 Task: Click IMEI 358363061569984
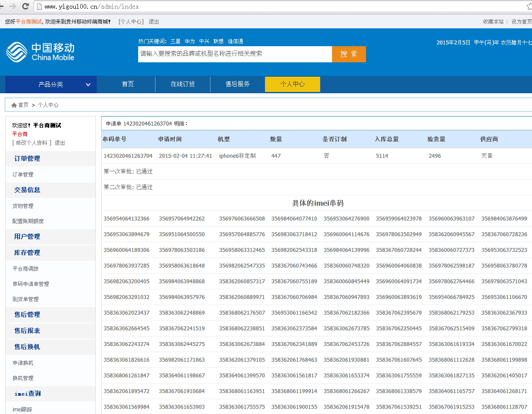[126, 407]
